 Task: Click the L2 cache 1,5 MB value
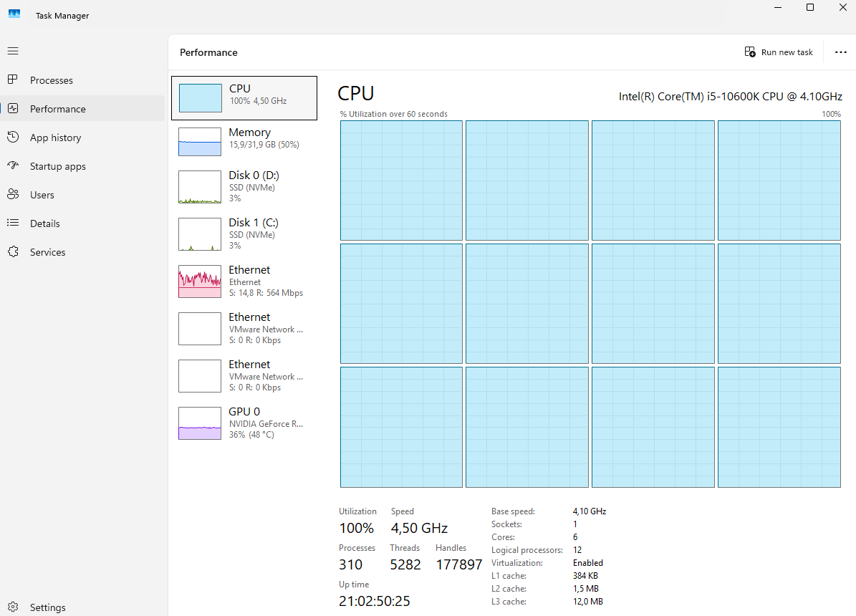tap(586, 589)
